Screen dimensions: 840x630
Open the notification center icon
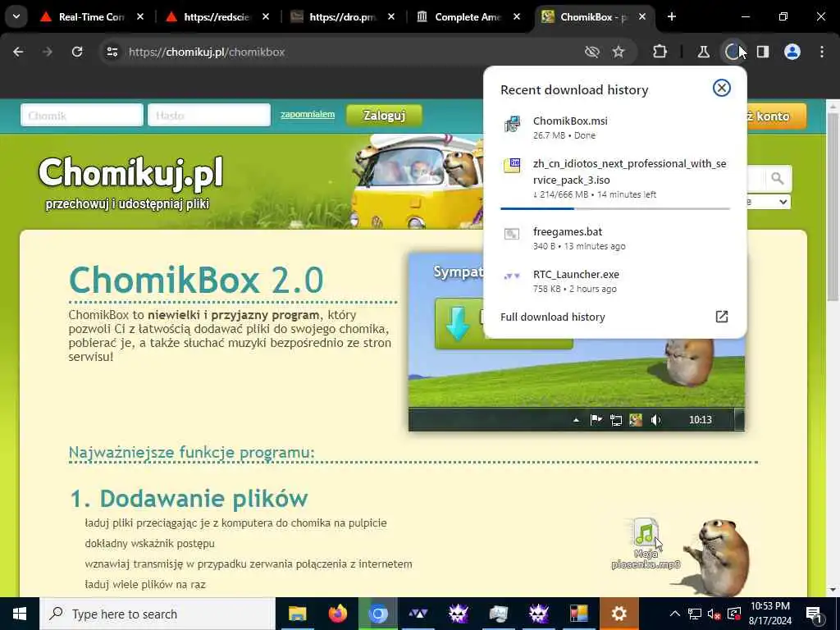click(x=815, y=614)
